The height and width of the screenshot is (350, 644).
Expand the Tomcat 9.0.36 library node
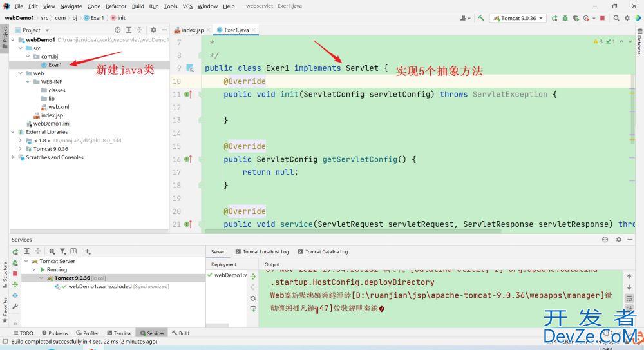click(x=21, y=149)
